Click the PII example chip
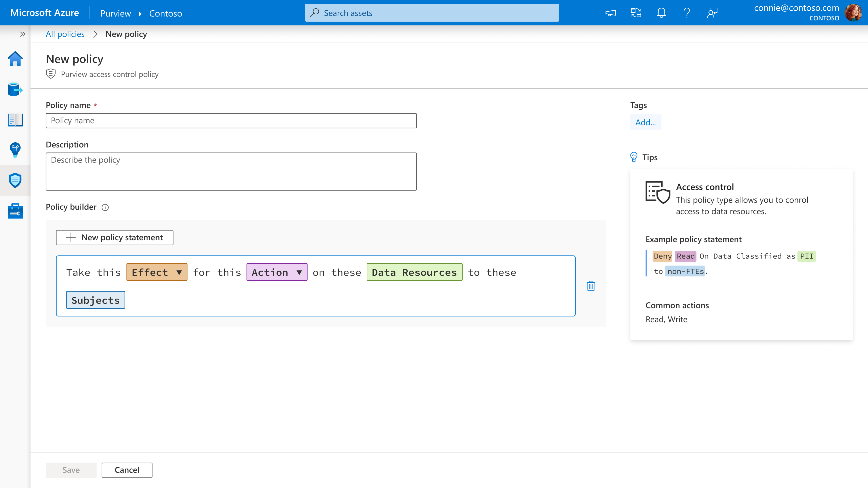The width and height of the screenshot is (868, 488). coord(807,256)
